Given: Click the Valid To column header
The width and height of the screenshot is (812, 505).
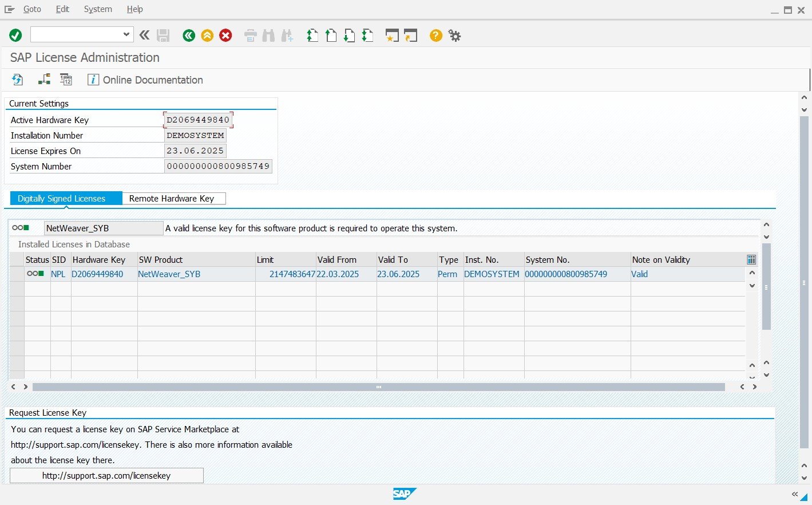Looking at the screenshot, I should pyautogui.click(x=407, y=260).
